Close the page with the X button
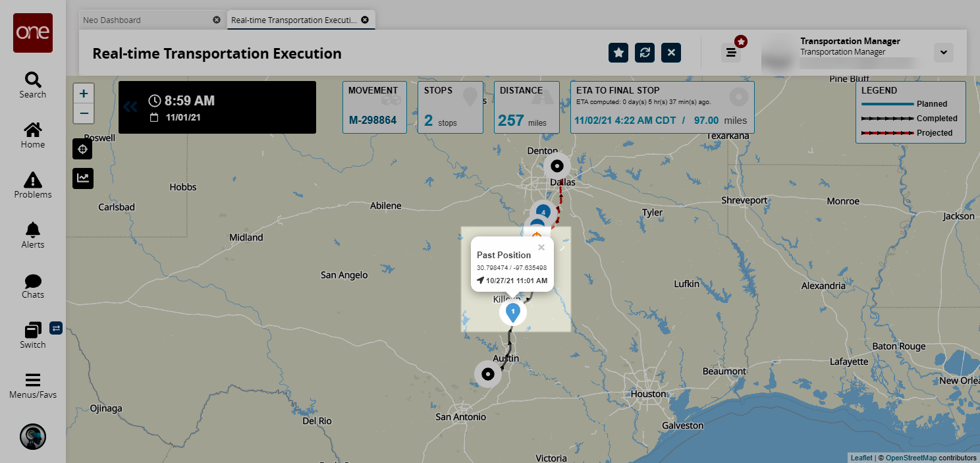The image size is (980, 463). (x=671, y=53)
